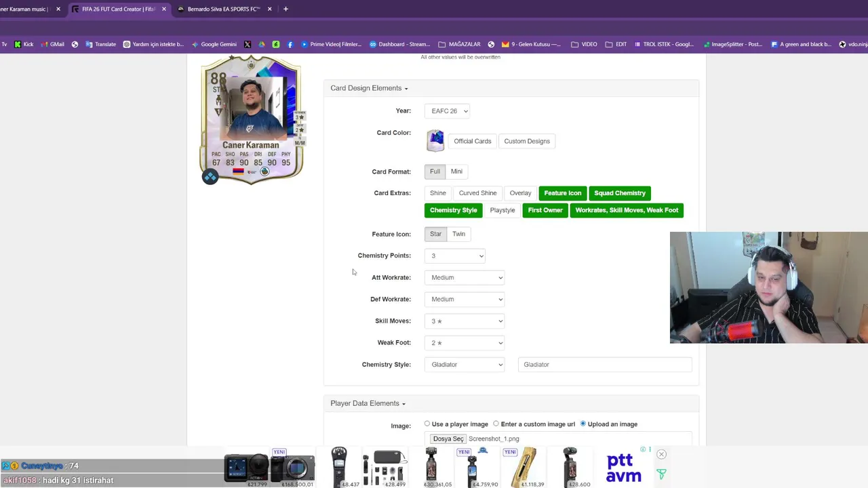Open the ImageSplitter bookmark
Image resolution: width=868 pixels, height=488 pixels.
click(x=732, y=44)
